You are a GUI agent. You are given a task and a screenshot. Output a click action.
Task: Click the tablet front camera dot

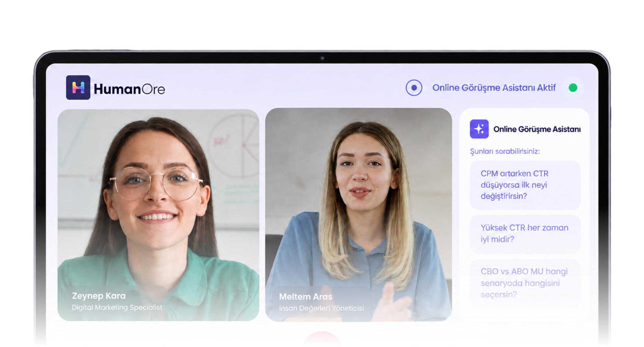pos(322,58)
